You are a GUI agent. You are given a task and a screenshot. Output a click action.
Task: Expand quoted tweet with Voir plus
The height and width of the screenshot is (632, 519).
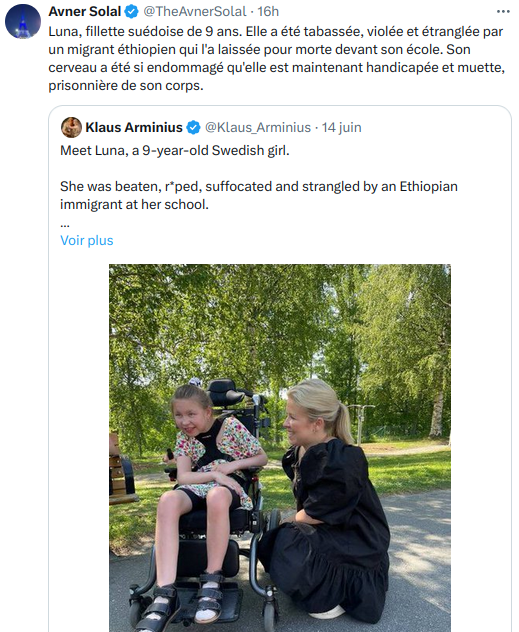click(x=87, y=240)
